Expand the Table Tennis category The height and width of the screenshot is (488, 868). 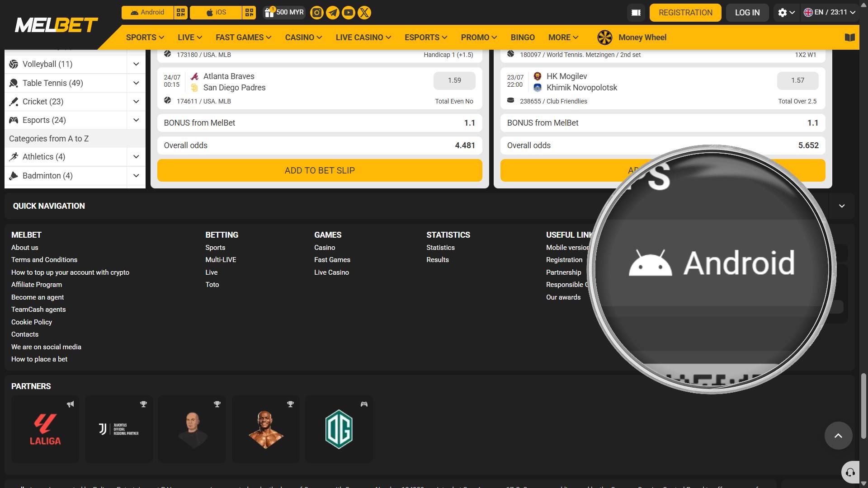[136, 83]
